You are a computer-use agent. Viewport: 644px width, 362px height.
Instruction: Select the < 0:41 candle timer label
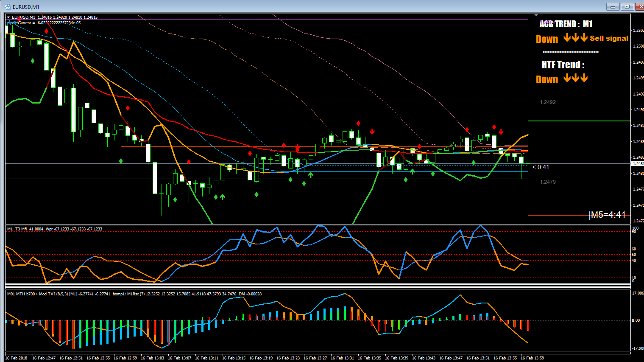[541, 167]
